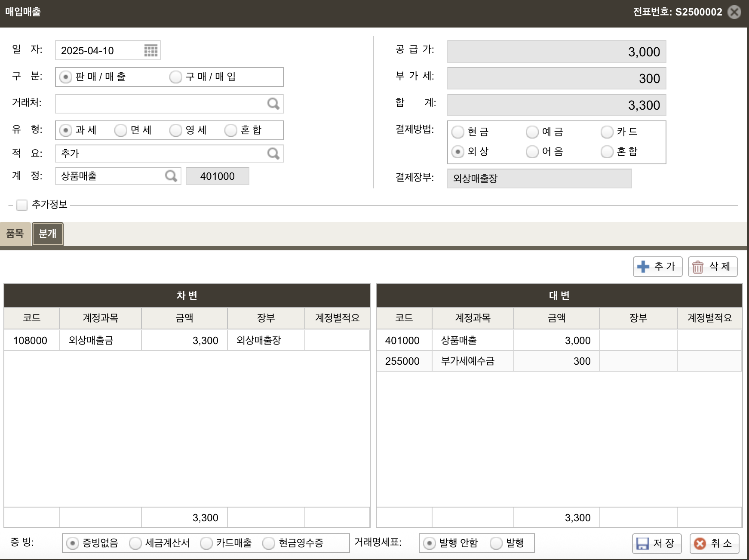This screenshot has width=749, height=560.
Task: Click the 결제장부 field 외상매출장
Action: [540, 178]
